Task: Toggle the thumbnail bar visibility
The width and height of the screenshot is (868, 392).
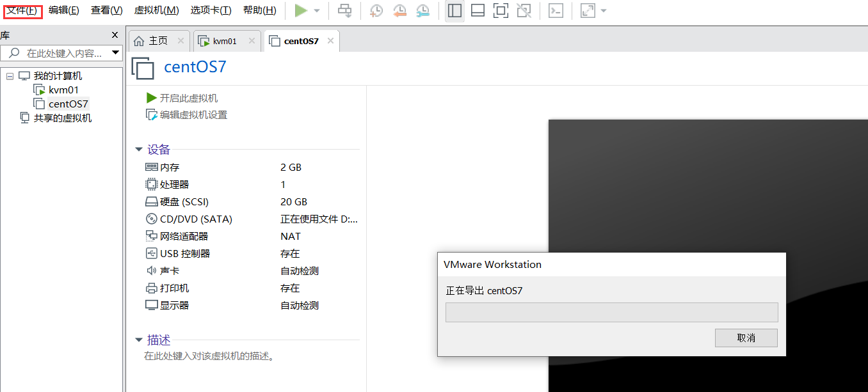Action: click(x=478, y=10)
